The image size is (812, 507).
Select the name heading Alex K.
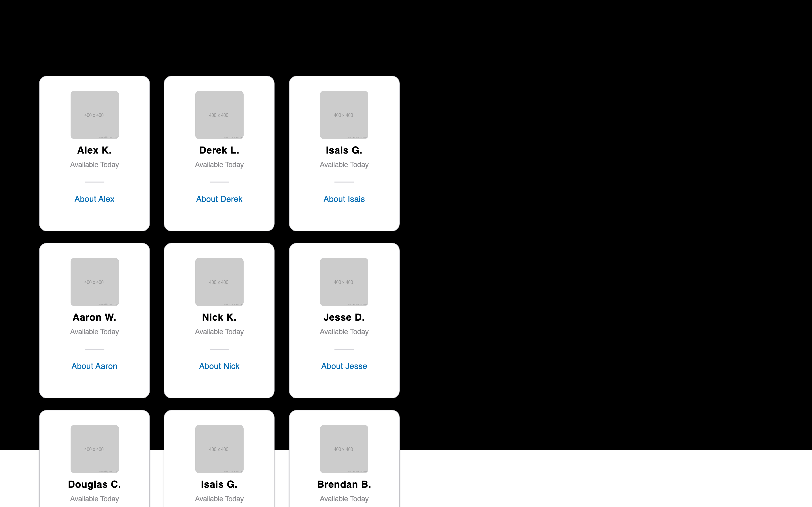click(94, 150)
